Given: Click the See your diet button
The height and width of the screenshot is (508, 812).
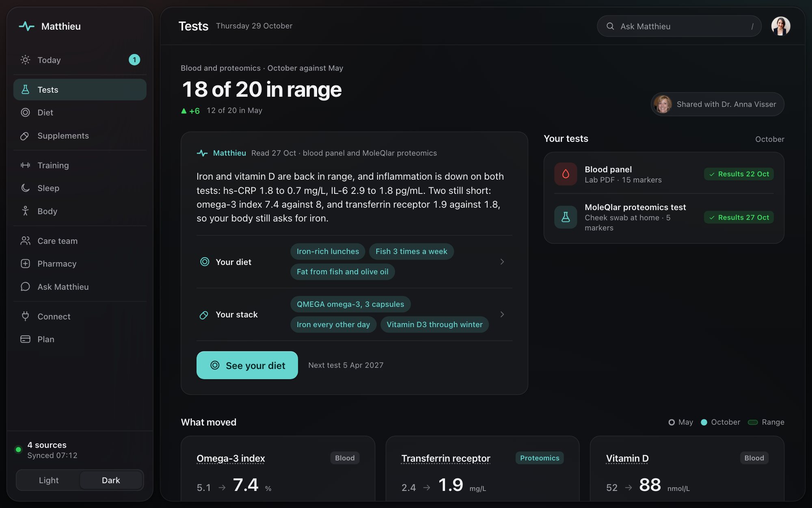Looking at the screenshot, I should [247, 365].
